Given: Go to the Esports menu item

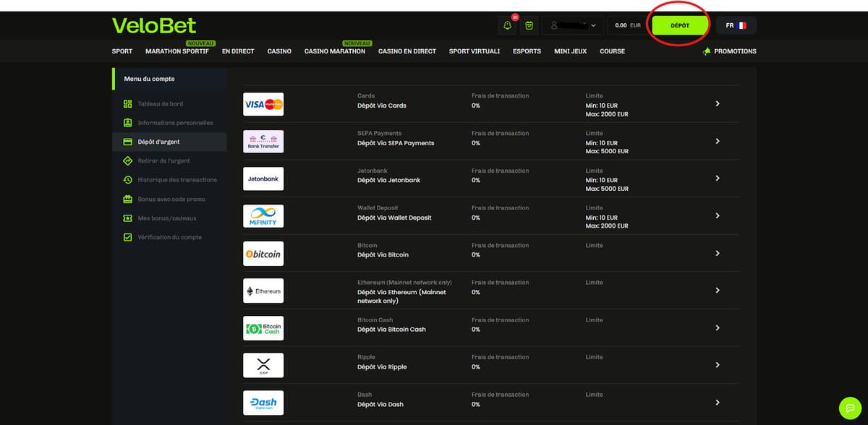Looking at the screenshot, I should pos(527,51).
